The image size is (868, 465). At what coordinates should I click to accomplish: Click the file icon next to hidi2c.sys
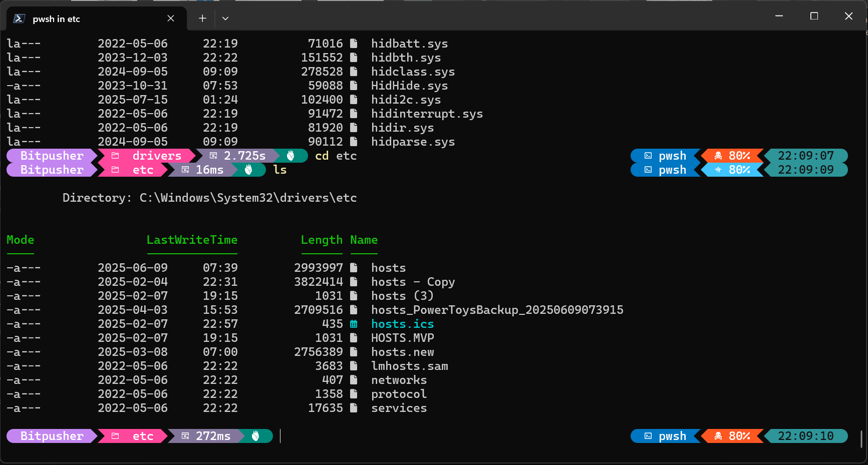click(354, 100)
